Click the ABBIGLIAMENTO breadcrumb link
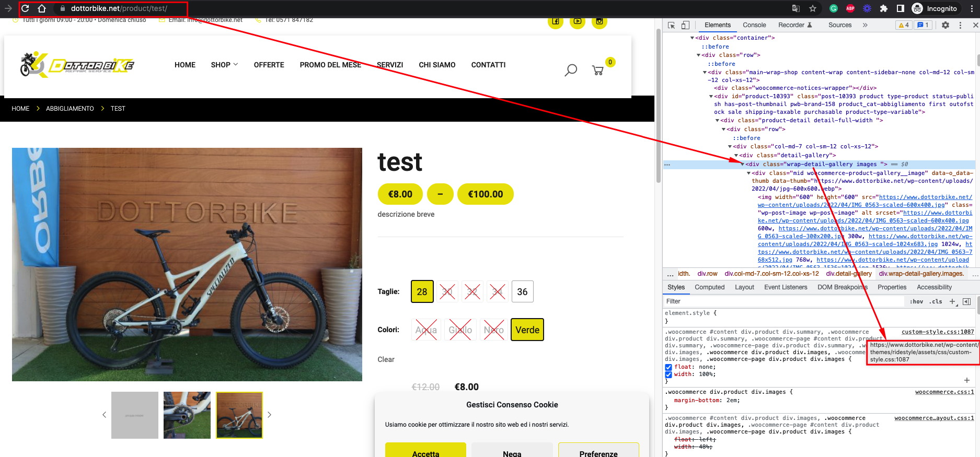The height and width of the screenshot is (457, 980). tap(70, 109)
